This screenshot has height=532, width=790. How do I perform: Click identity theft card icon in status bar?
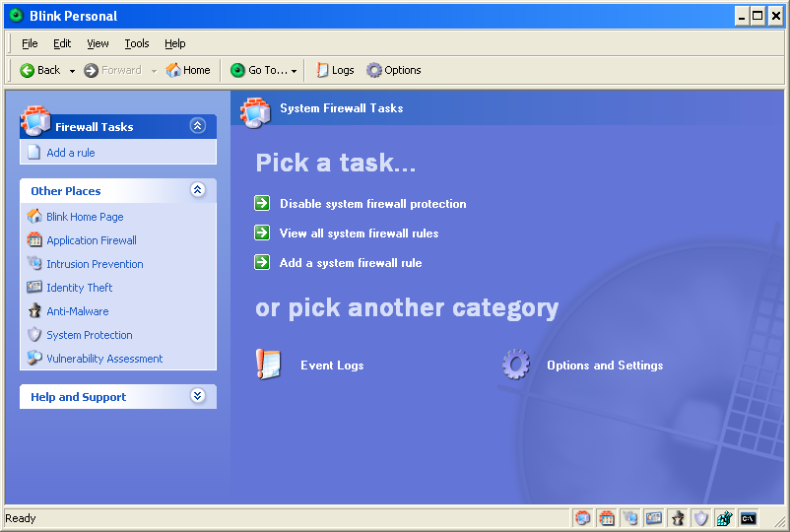tap(653, 518)
